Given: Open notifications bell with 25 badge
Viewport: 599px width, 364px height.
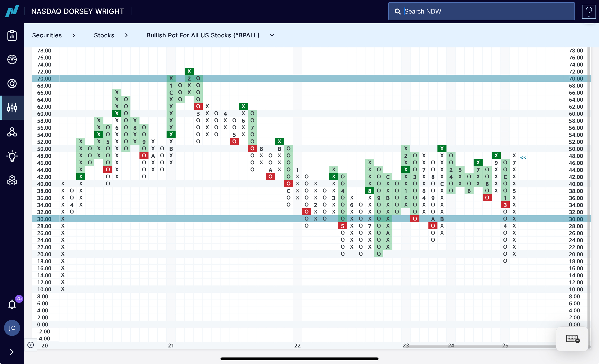Looking at the screenshot, I should (12, 304).
